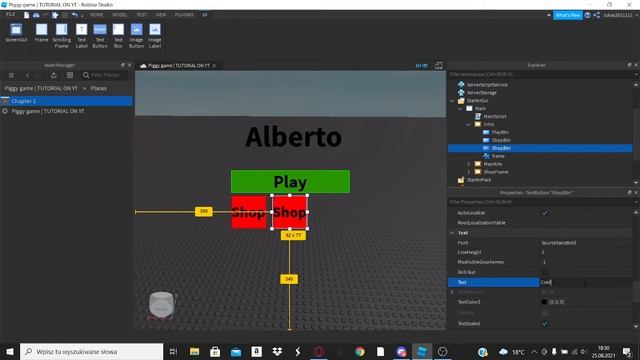640x360 pixels.
Task: Insert a Frame from the ribbon
Action: click(x=41, y=33)
